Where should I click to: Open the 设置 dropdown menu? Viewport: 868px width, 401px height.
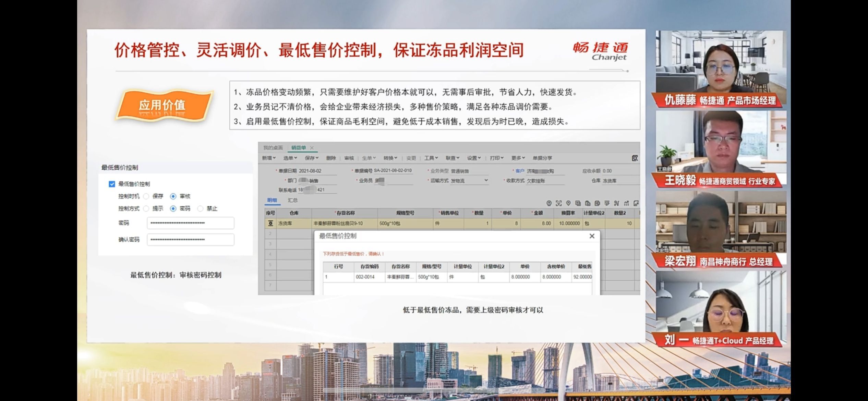pos(474,158)
